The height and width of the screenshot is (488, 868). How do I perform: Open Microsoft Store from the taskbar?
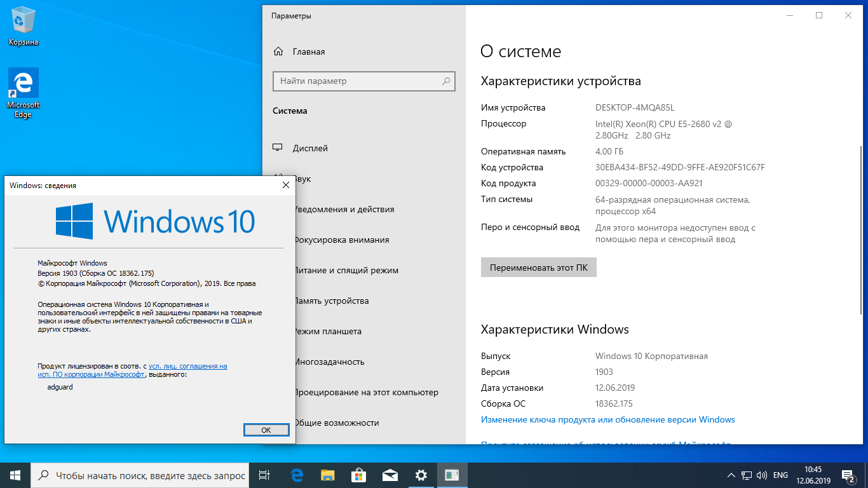click(358, 475)
